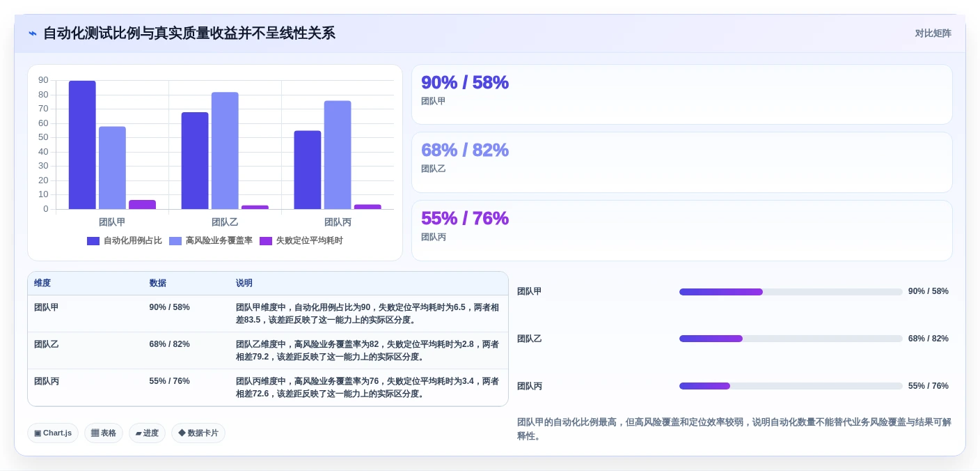
Task: Click 团队丙 x-axis label in chart
Action: [338, 222]
